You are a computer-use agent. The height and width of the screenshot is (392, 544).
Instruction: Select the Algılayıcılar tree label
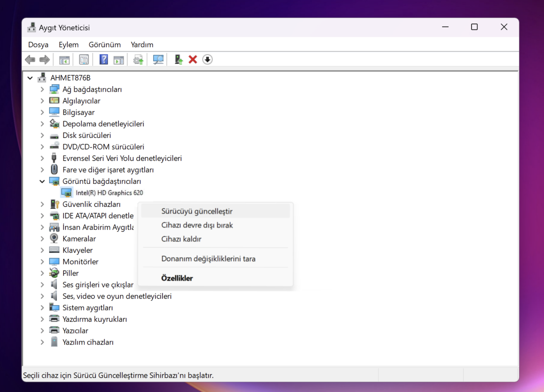coord(81,101)
